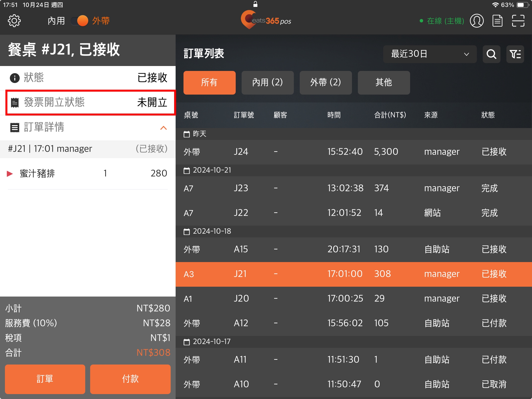Click the NT$308 total amount
Screen dimensions: 532x399
(153, 352)
